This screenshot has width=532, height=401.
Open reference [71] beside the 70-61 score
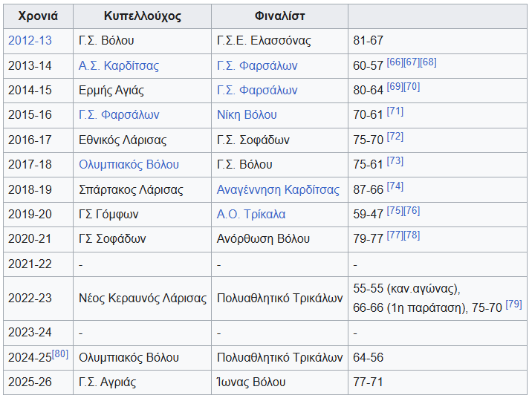395,111
